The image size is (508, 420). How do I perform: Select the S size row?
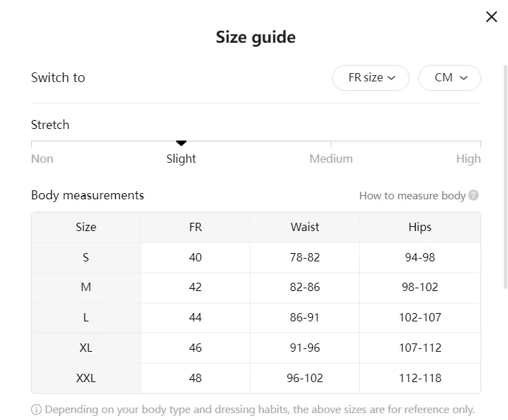[256, 257]
